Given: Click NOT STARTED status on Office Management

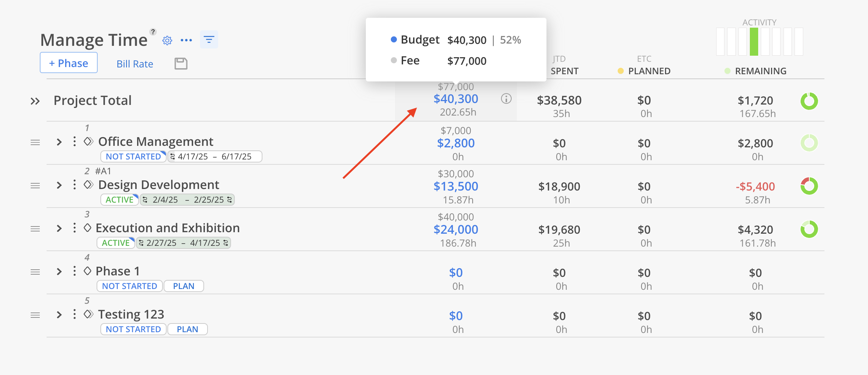Looking at the screenshot, I should tap(133, 156).
